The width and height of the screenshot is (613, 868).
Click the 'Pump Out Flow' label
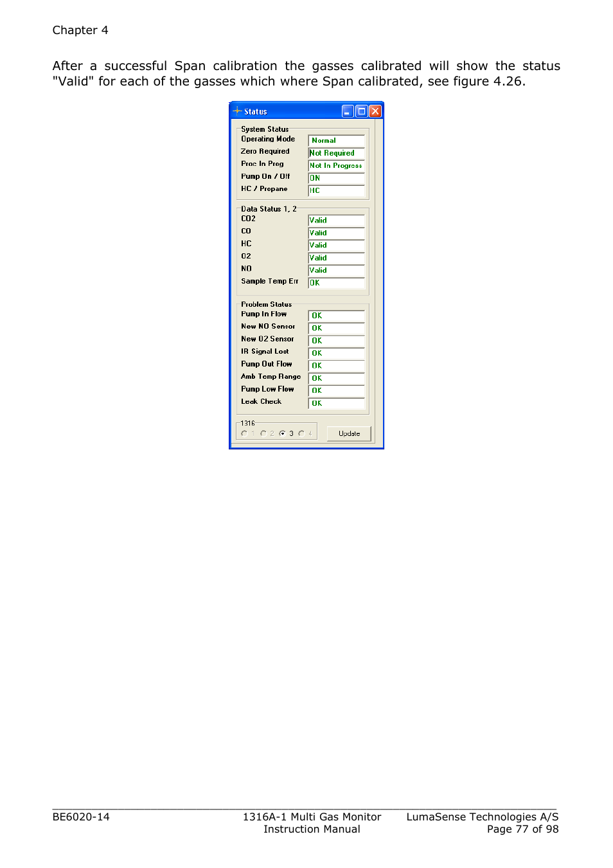coord(267,364)
